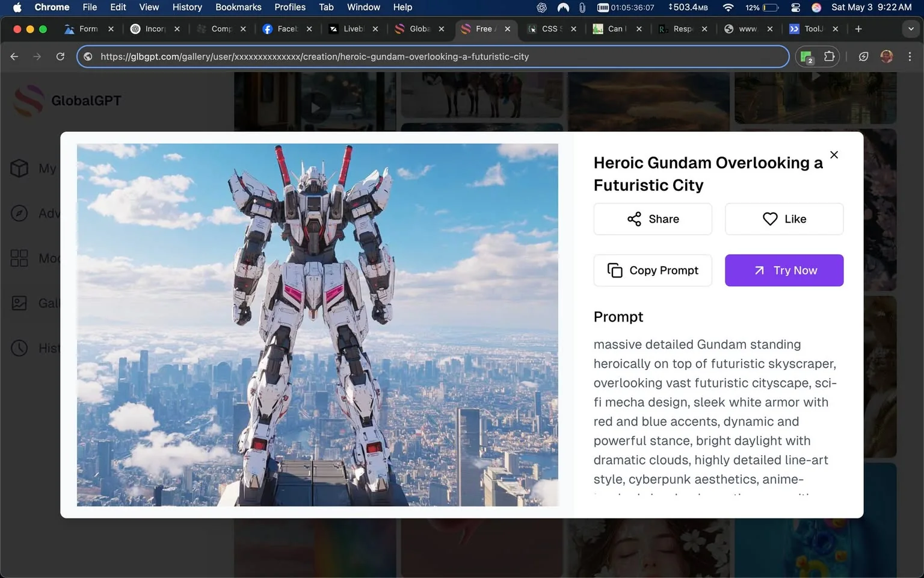Close the Gundam image dialog
Screen dimensions: 924x578
(834, 155)
